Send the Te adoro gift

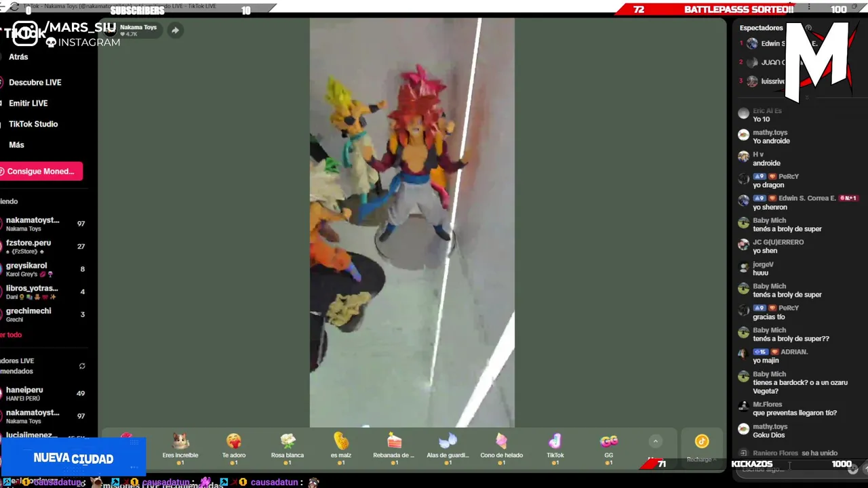[x=234, y=449]
